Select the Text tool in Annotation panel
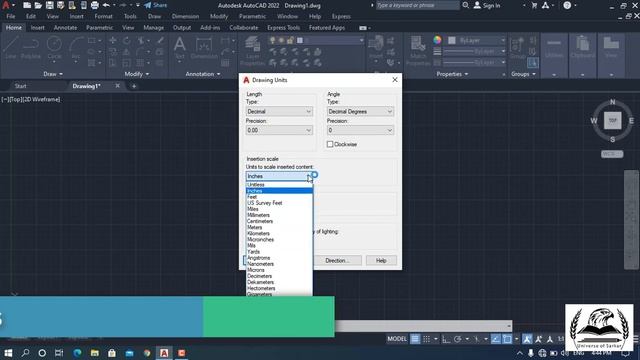The image size is (640, 360). point(180,48)
